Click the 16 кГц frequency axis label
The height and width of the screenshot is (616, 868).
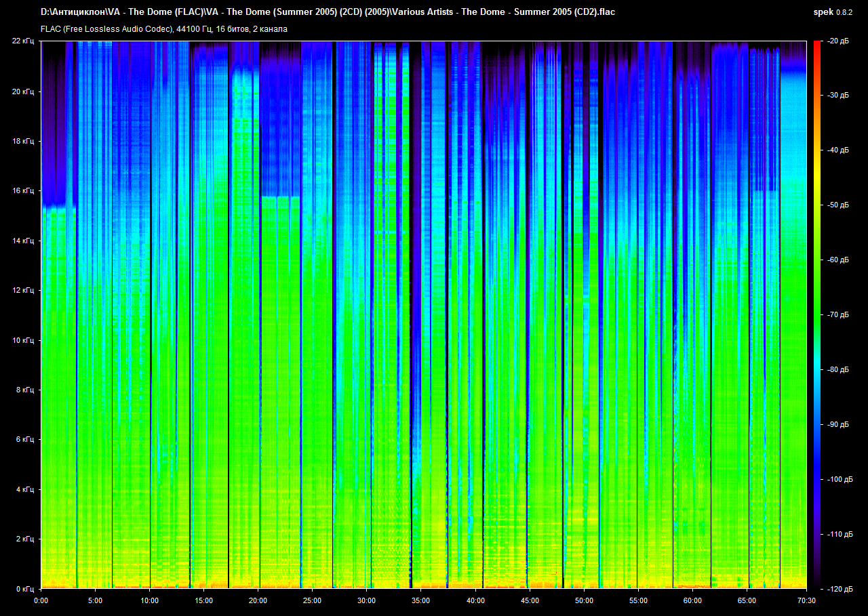click(24, 191)
